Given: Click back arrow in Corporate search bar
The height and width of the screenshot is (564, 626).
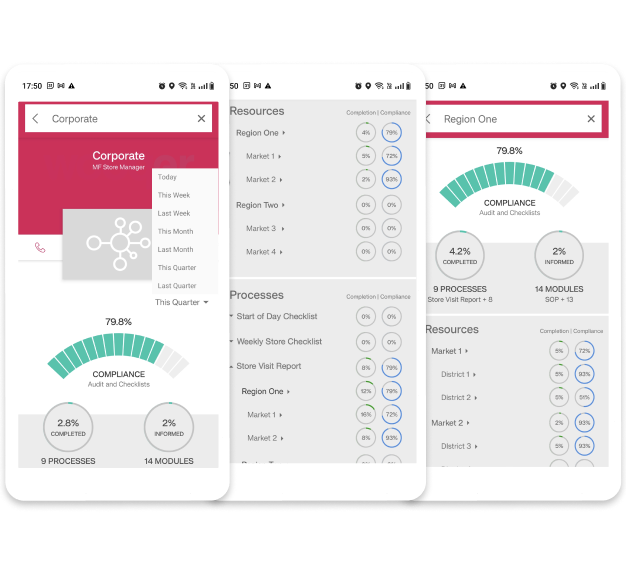Looking at the screenshot, I should tap(36, 119).
